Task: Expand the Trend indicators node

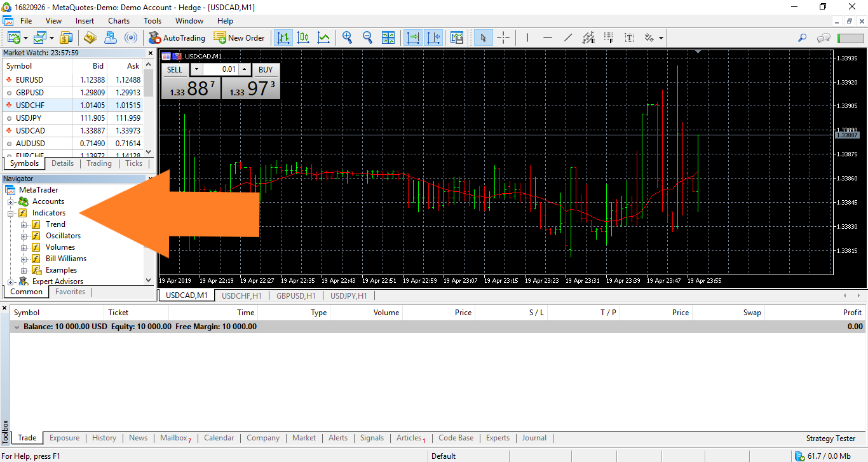Action: coord(24,224)
